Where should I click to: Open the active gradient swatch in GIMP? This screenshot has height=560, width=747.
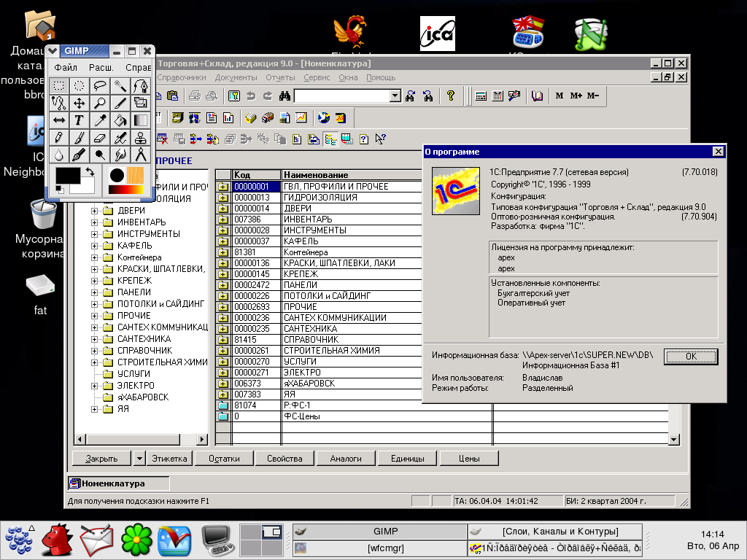(125, 190)
